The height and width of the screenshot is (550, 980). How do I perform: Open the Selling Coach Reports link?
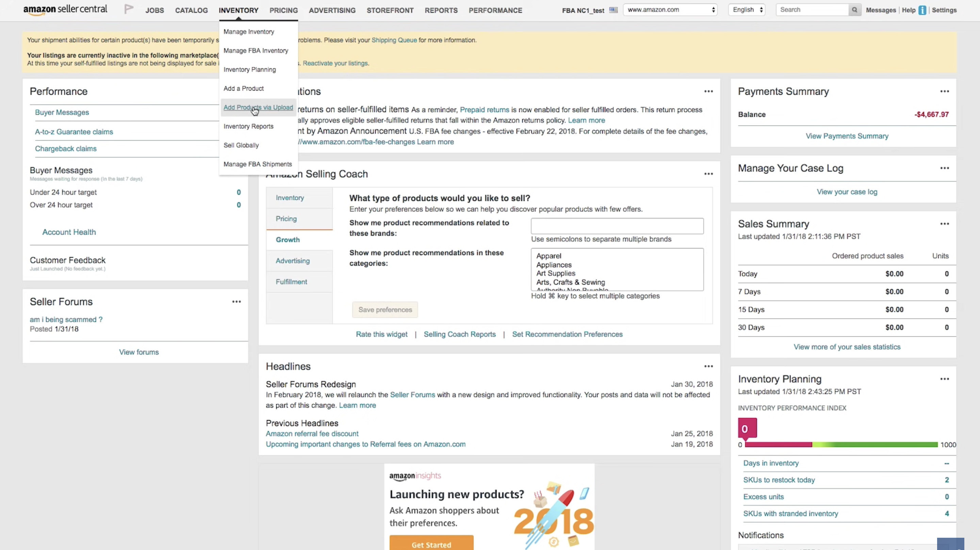tap(460, 334)
